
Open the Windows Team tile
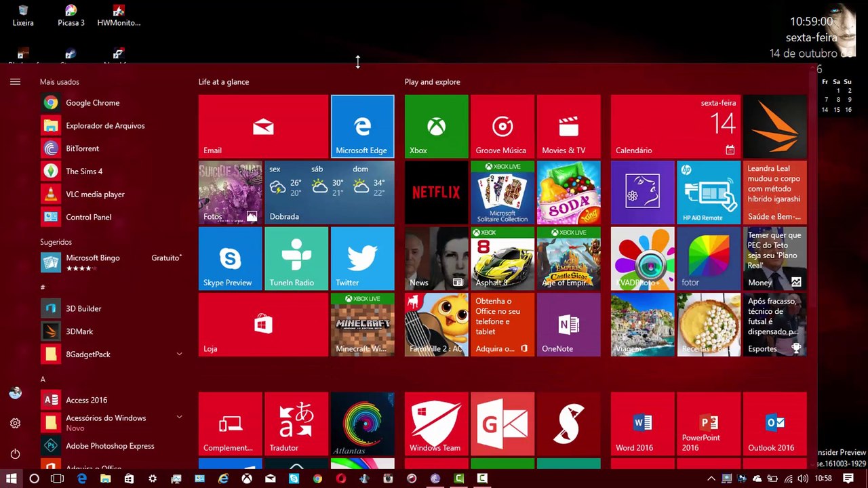click(437, 424)
